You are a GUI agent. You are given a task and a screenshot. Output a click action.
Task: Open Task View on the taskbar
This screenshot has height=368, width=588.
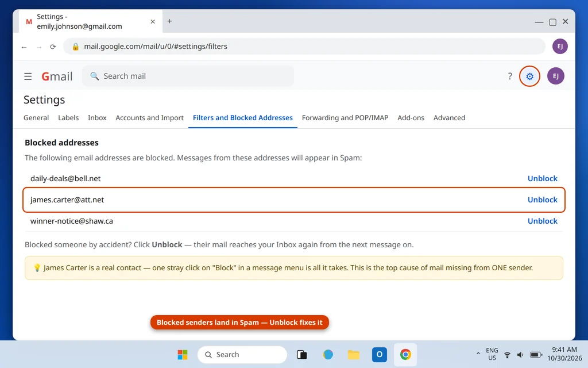click(302, 354)
